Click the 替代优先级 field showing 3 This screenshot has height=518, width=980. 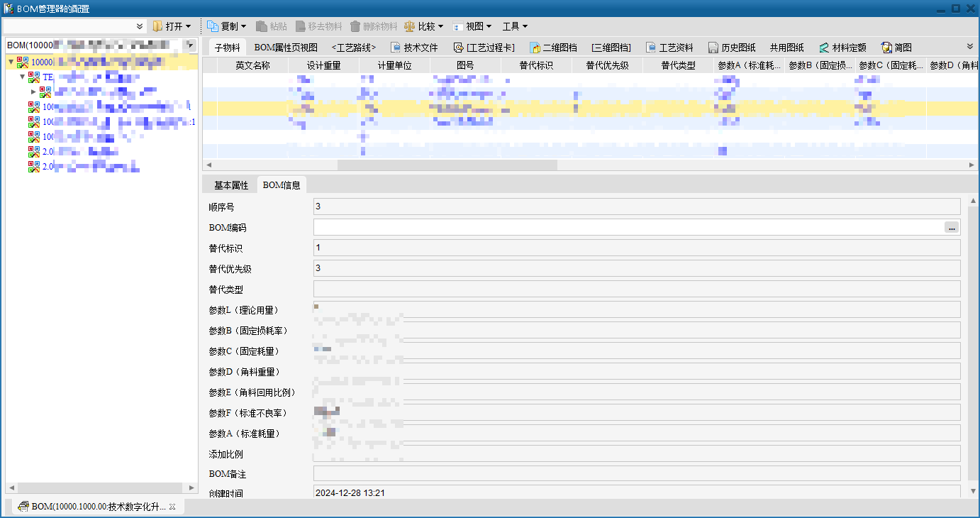(x=637, y=268)
